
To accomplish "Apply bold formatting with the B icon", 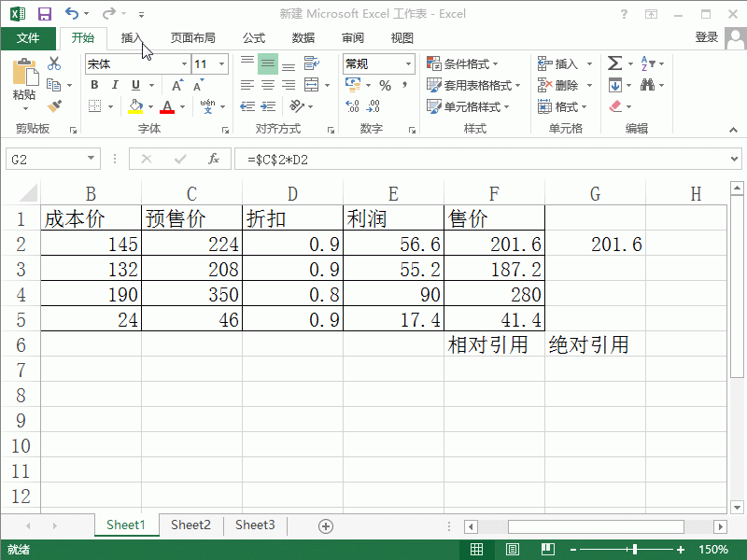I will point(93,85).
